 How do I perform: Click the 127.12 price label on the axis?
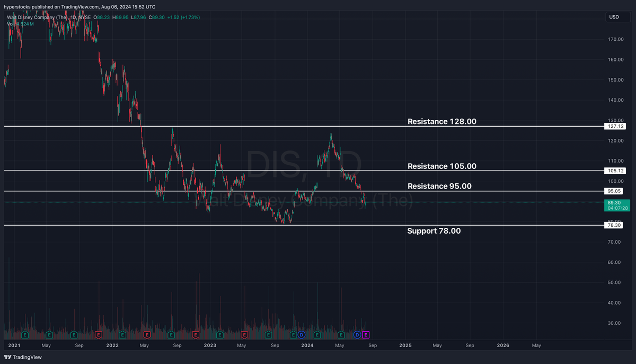[614, 126]
